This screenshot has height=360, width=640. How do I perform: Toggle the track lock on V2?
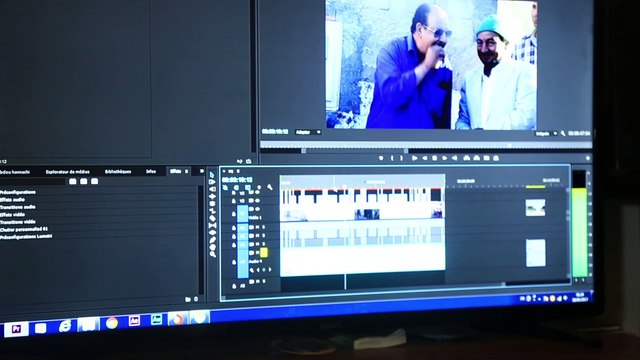(x=234, y=200)
